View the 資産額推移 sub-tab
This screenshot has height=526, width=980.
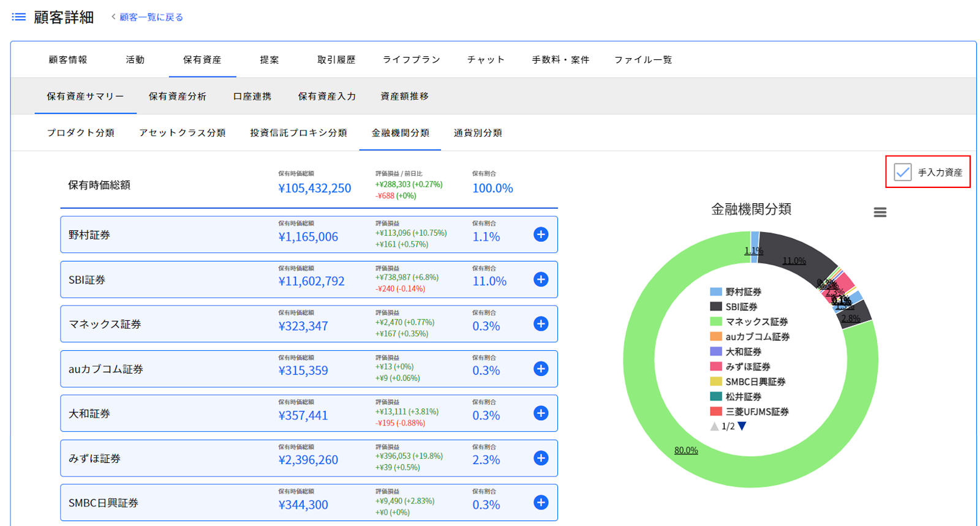[x=405, y=96]
